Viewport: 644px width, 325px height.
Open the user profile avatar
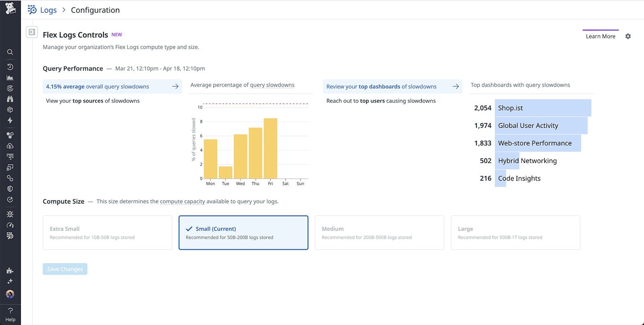pos(10,294)
